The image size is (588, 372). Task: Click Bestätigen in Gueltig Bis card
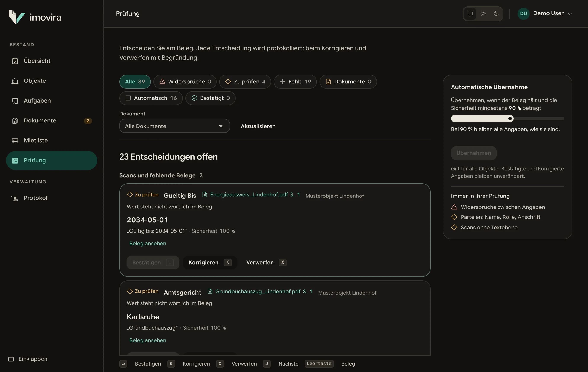coord(153,263)
